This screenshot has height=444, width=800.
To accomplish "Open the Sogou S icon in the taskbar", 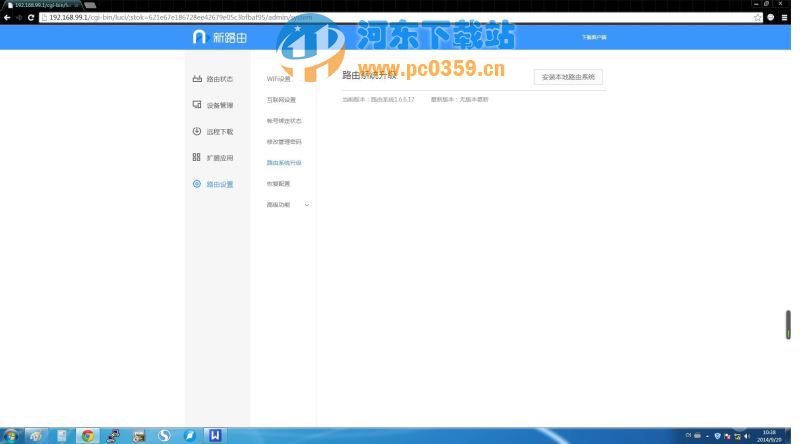I will pos(164,436).
